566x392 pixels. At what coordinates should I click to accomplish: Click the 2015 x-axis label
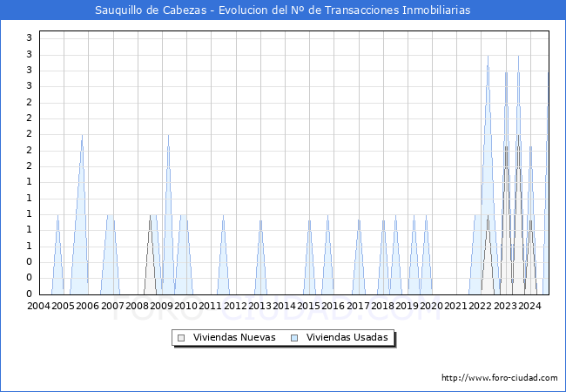(308, 306)
